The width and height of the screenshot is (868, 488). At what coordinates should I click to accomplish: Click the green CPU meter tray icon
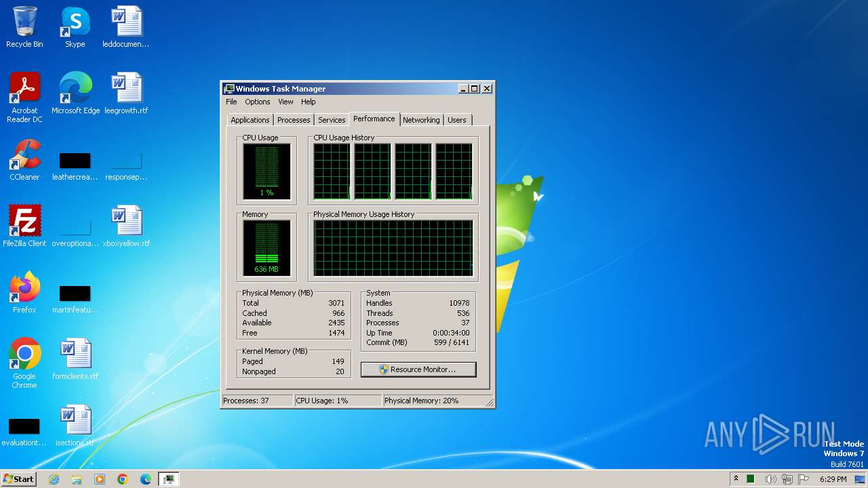[751, 479]
